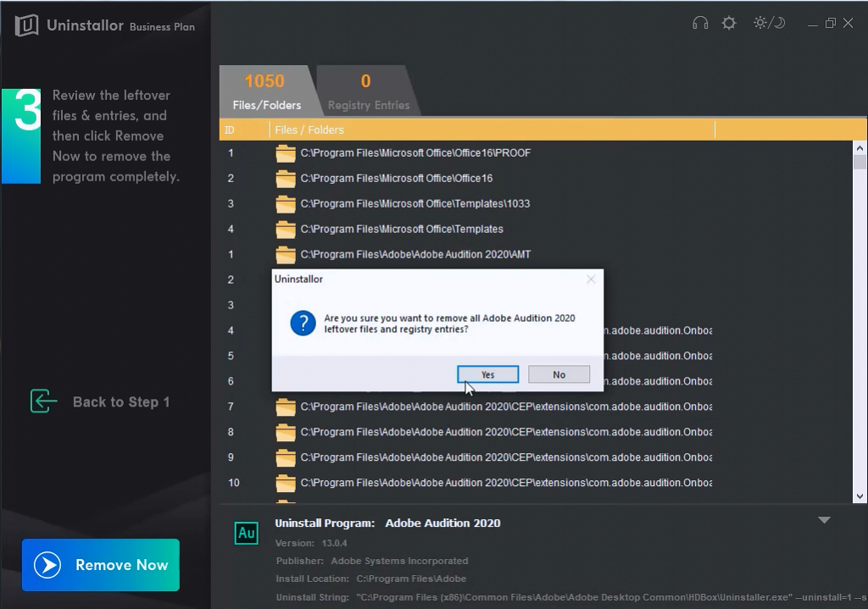
Task: Close the Uninstallor confirmation dialog
Action: tap(591, 280)
